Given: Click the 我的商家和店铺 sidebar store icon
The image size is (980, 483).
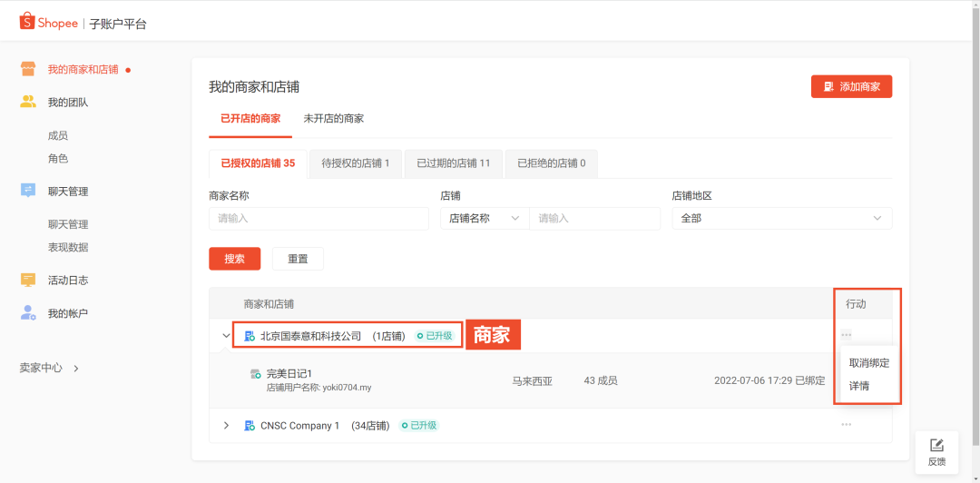Looking at the screenshot, I should (x=28, y=70).
